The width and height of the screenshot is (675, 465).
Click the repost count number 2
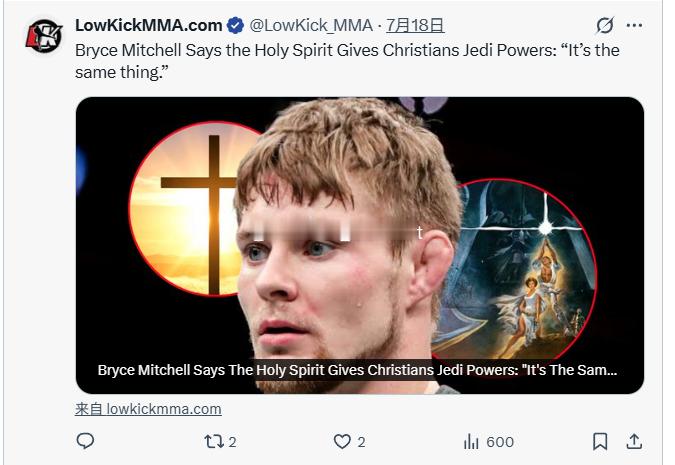pos(232,442)
